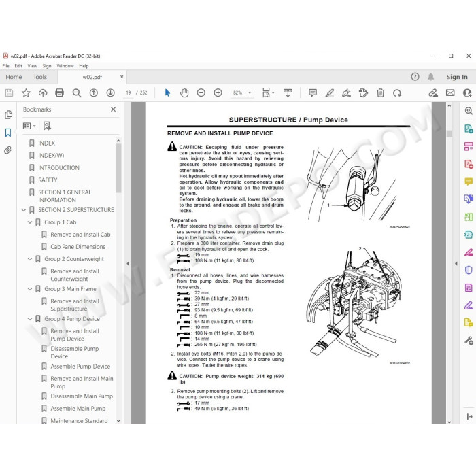476x476 pixels.
Task: Print the document with the printer icon
Action: 60,93
